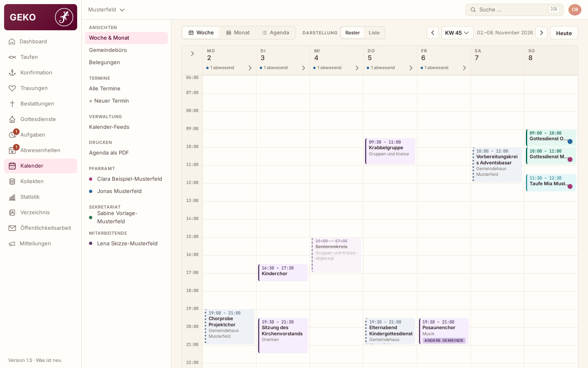Open the Taufe Mia event on Sunday
Image resolution: width=588 pixels, height=368 pixels.
point(551,183)
